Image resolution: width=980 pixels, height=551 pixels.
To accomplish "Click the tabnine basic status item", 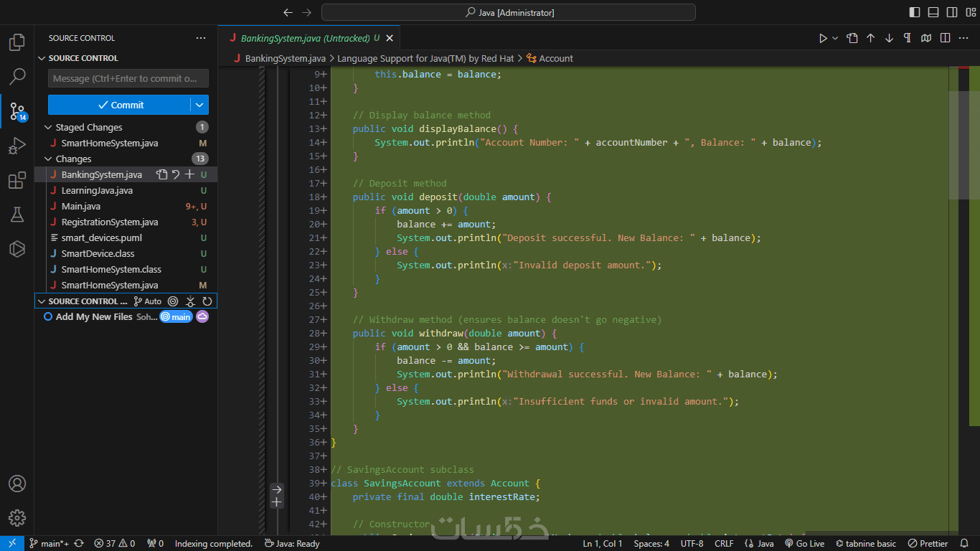I will 865,544.
